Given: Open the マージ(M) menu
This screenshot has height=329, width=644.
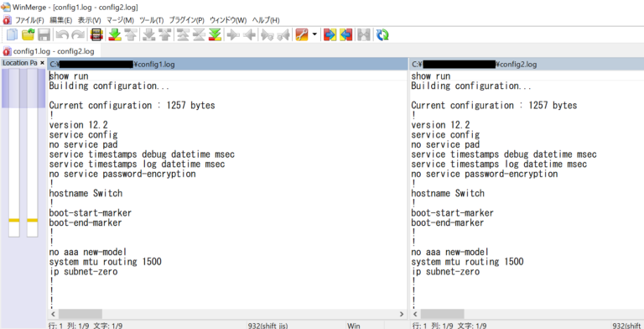Looking at the screenshot, I should (x=120, y=20).
